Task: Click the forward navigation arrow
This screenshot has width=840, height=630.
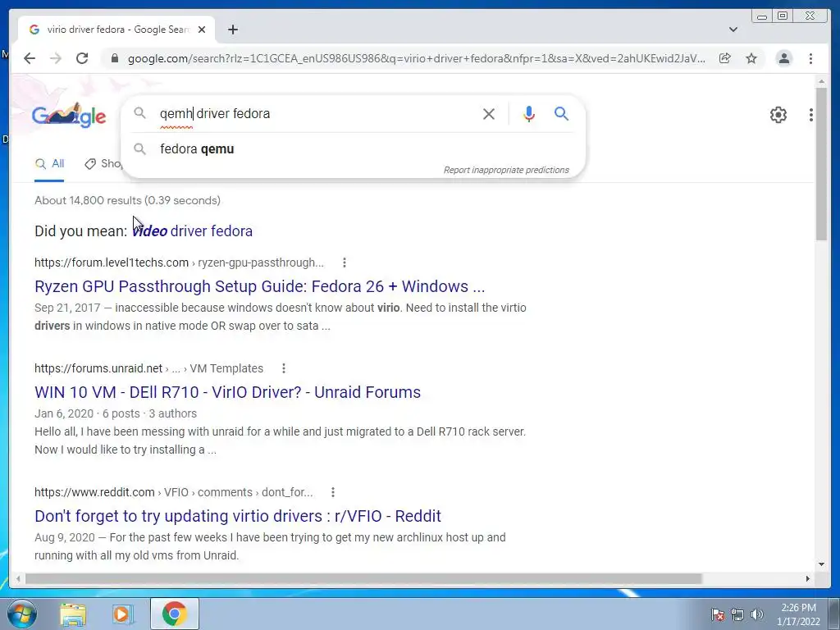Action: pyautogui.click(x=56, y=58)
